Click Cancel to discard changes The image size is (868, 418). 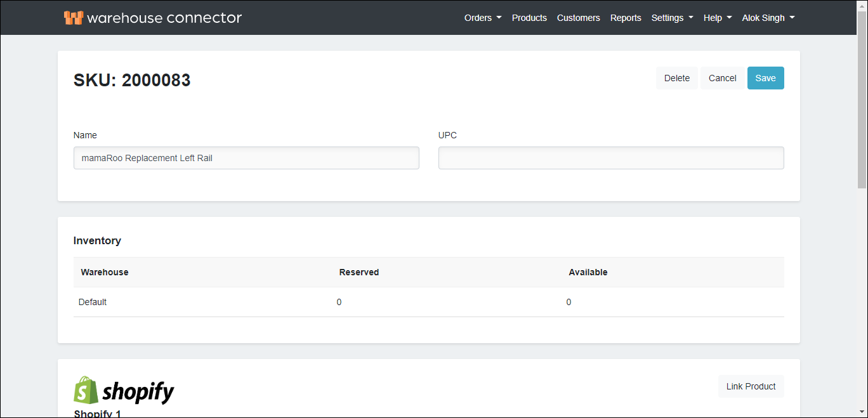pyautogui.click(x=722, y=78)
